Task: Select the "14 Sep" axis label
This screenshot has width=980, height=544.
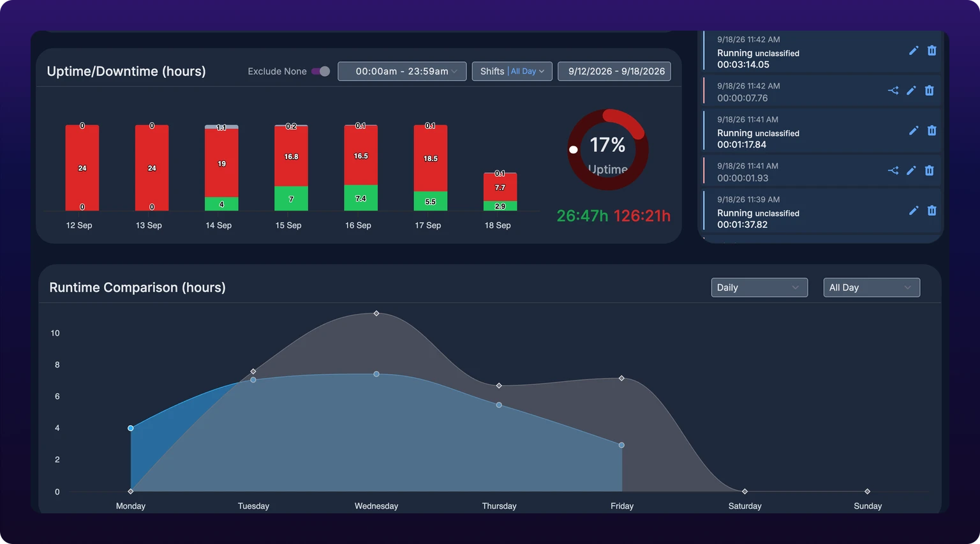Action: click(x=219, y=225)
